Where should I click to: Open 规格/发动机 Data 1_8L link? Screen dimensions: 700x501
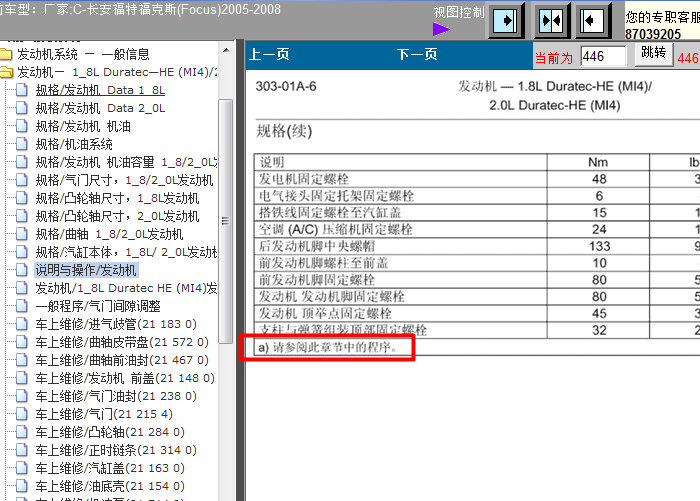click(x=100, y=90)
